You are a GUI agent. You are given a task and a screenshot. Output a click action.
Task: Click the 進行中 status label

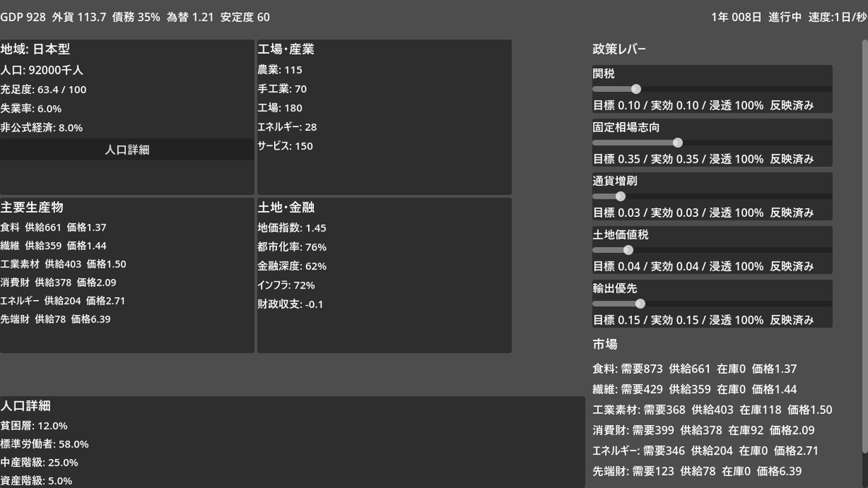[x=785, y=17]
